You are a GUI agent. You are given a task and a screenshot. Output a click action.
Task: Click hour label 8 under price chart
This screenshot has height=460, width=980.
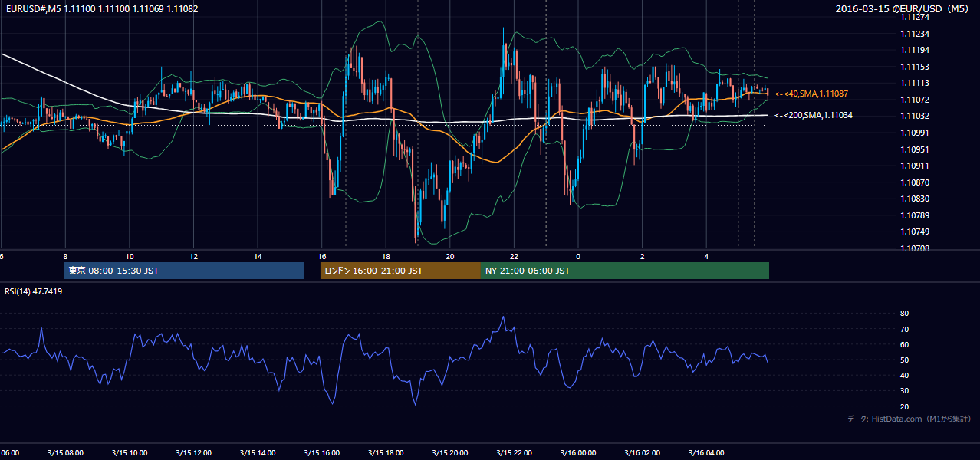[65, 256]
